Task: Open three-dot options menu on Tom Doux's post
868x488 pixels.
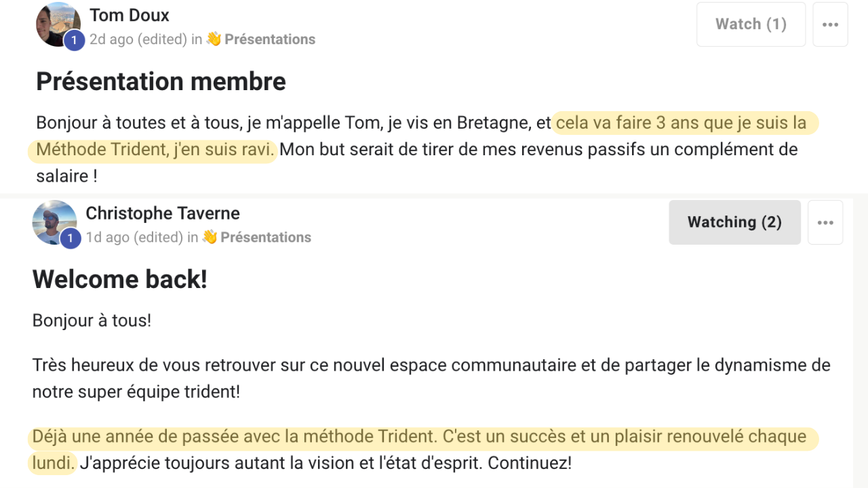Action: tap(830, 24)
